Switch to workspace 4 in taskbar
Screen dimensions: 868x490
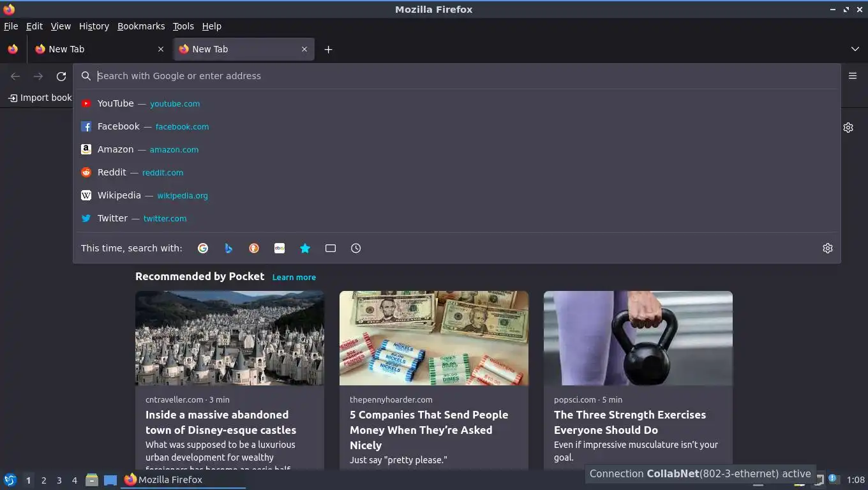point(74,480)
